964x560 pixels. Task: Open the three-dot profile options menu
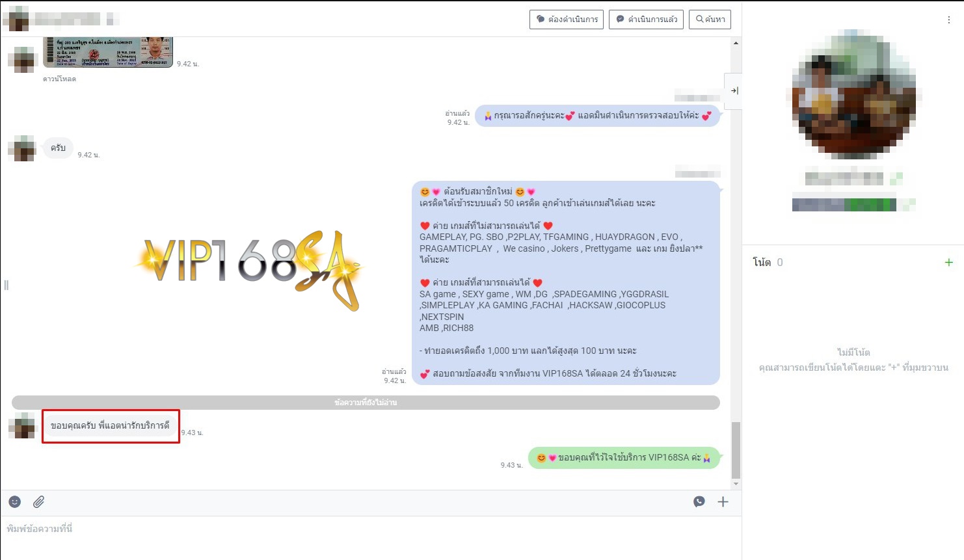[x=948, y=20]
